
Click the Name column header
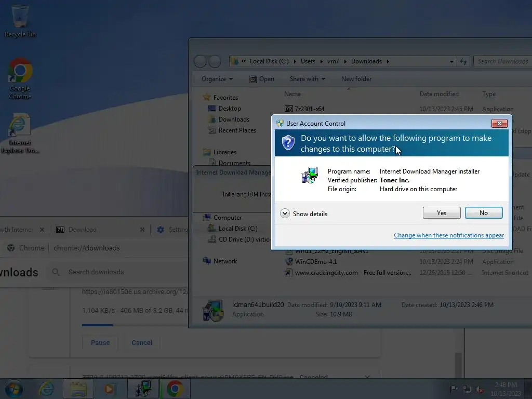292,94
